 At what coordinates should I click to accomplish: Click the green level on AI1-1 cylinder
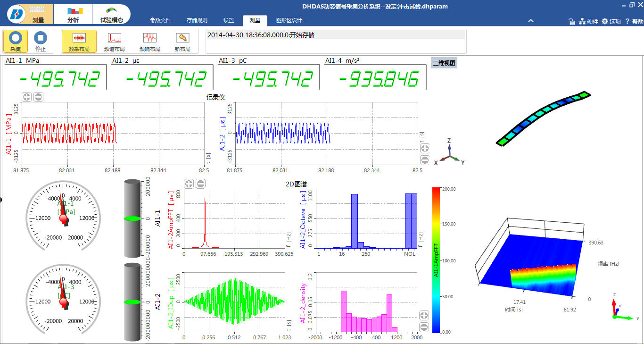(x=133, y=219)
